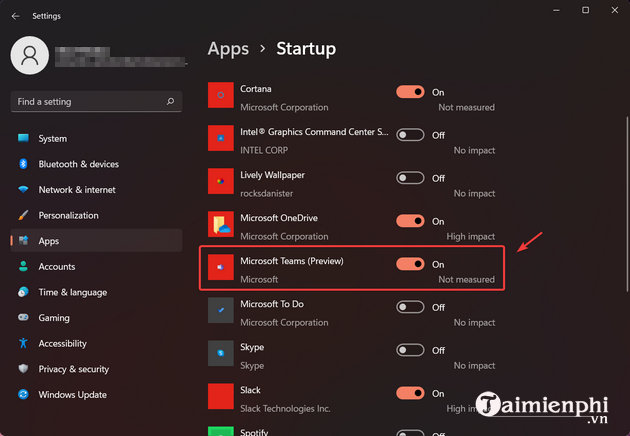Image resolution: width=630 pixels, height=436 pixels.
Task: Click "Slack Technologies Inc." publisher text
Action: [x=285, y=409]
